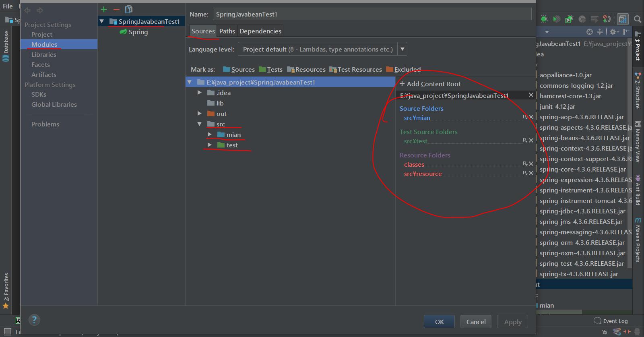Switch to the Sources tab
Image resolution: width=644 pixels, height=337 pixels.
[203, 31]
